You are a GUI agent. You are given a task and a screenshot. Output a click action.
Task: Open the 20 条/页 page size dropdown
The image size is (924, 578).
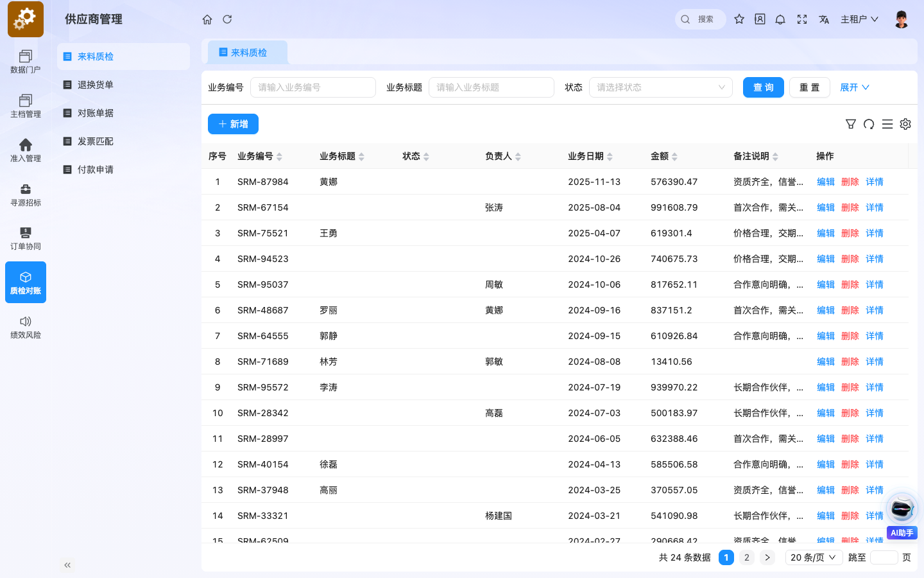point(814,557)
